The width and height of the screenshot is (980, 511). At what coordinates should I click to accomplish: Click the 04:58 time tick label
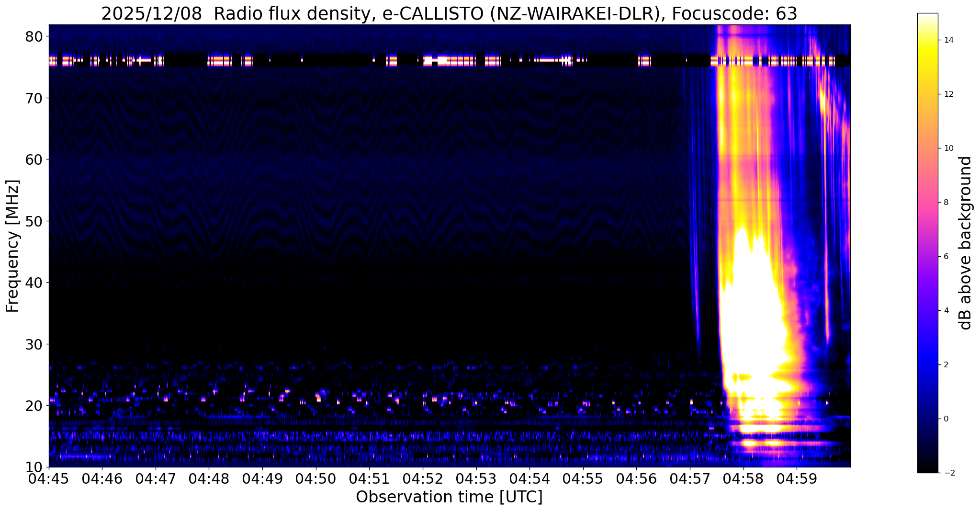pyautogui.click(x=743, y=478)
